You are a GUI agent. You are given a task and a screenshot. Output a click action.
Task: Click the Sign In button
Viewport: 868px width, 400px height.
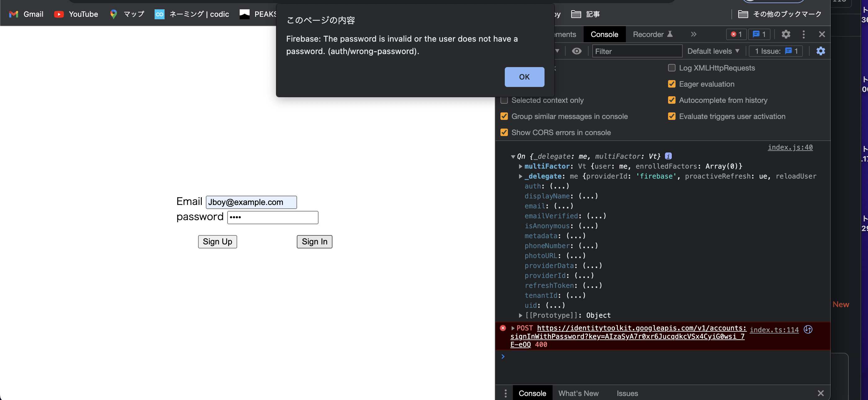pos(314,242)
